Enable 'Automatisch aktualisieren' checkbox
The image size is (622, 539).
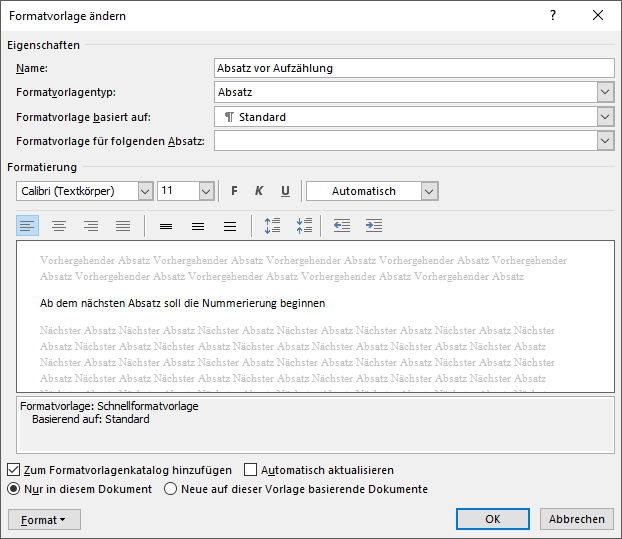(251, 470)
